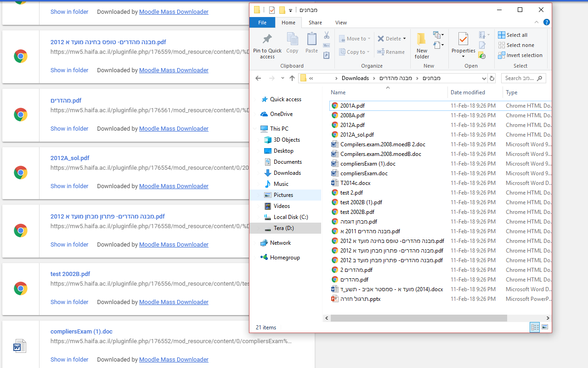Image resolution: width=588 pixels, height=368 pixels.
Task: Switch to the View tab
Action: coord(341,23)
